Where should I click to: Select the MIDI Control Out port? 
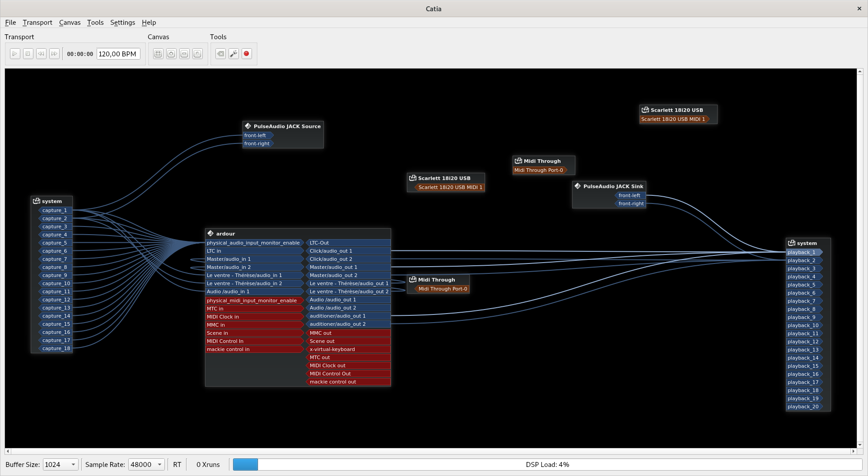pyautogui.click(x=348, y=374)
